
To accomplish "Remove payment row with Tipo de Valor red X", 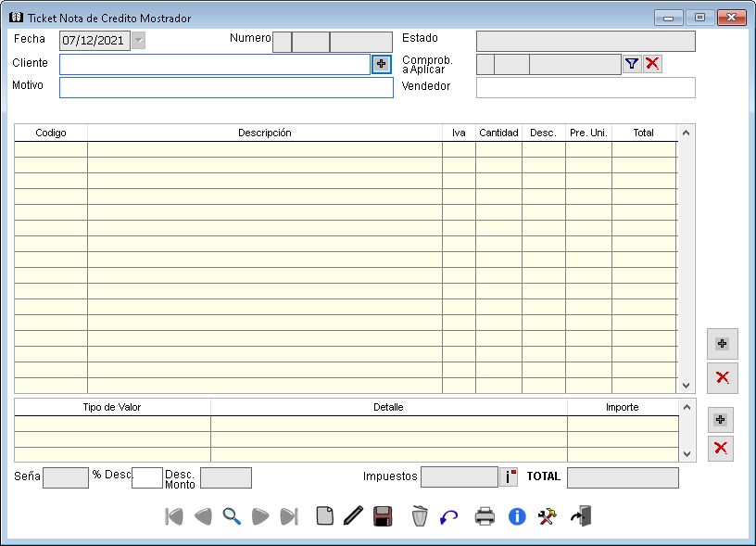I will coord(721,449).
